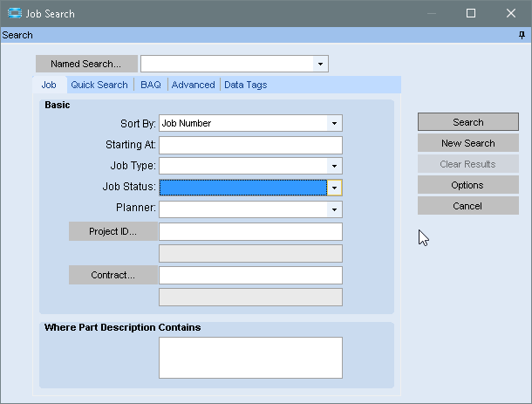Image resolution: width=532 pixels, height=404 pixels.
Task: Click the pin icon on Search panel
Action: pyautogui.click(x=522, y=35)
